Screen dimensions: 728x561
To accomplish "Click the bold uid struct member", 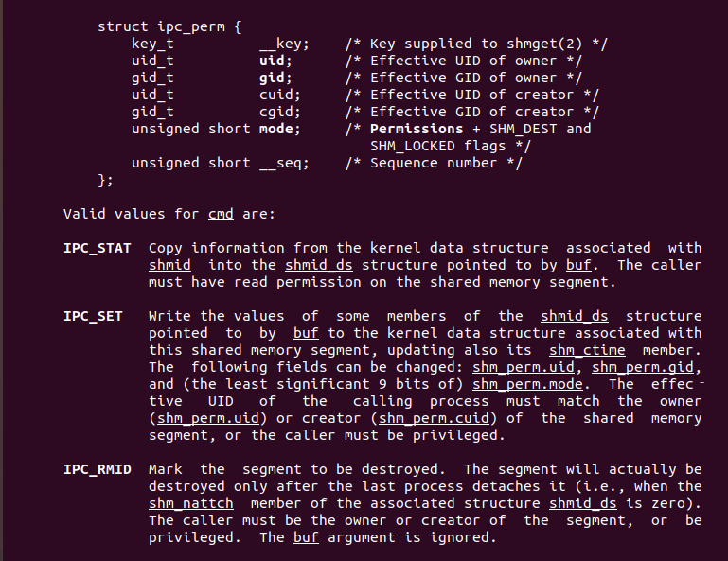I will tap(272, 61).
